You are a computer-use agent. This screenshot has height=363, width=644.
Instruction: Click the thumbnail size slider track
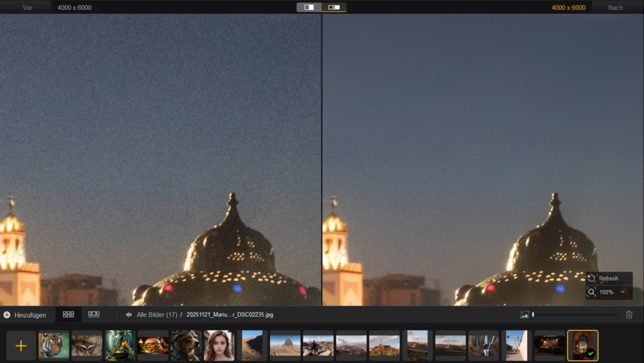click(575, 315)
